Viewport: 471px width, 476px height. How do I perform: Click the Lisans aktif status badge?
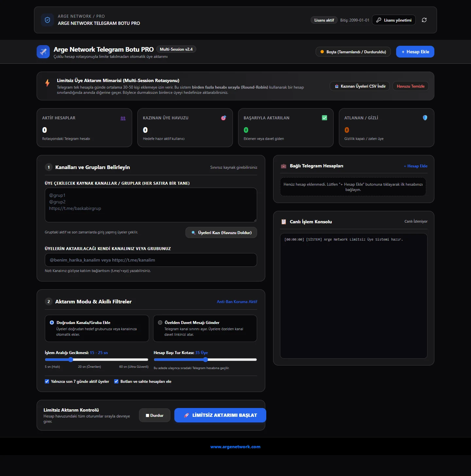point(324,20)
